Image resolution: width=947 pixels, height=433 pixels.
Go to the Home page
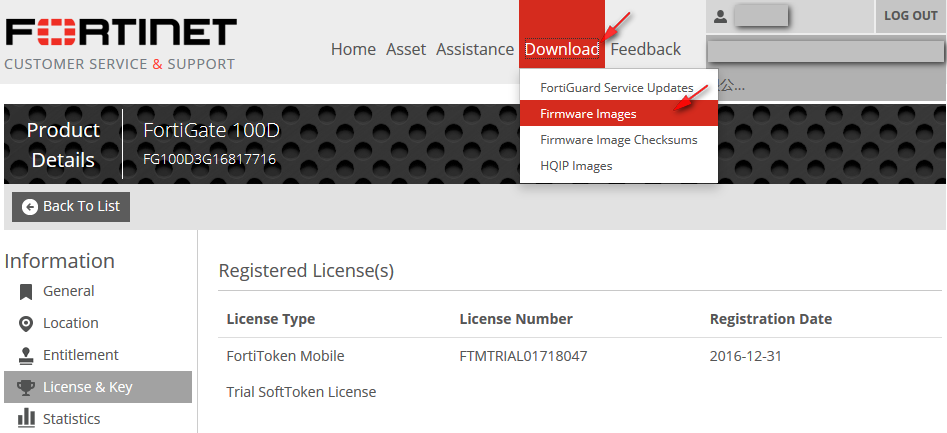[x=353, y=49]
